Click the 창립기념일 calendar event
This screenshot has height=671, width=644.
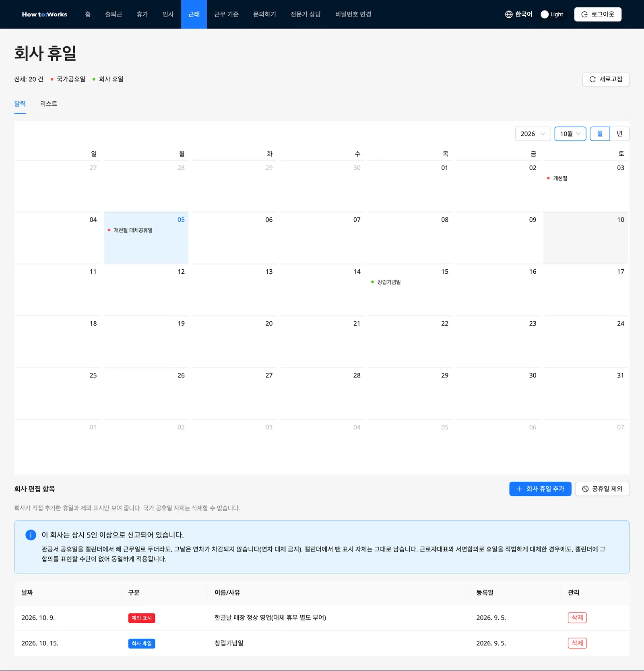coord(386,282)
